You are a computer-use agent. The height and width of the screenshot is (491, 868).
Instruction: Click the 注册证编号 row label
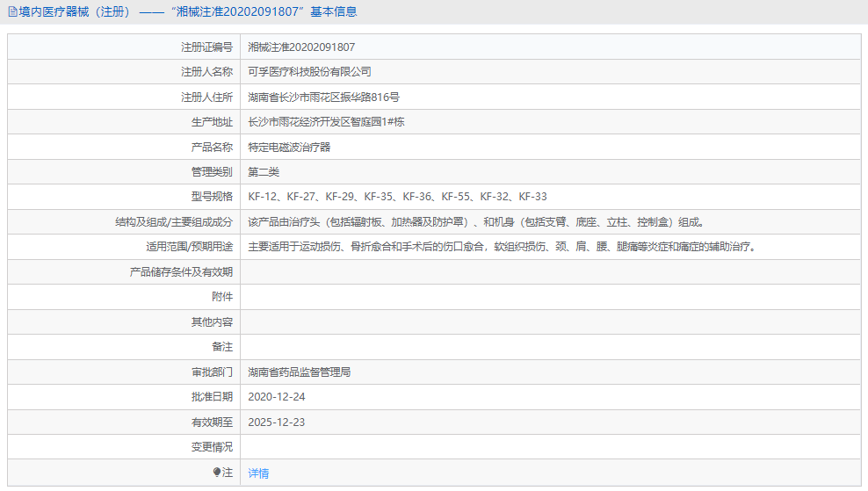tap(207, 47)
